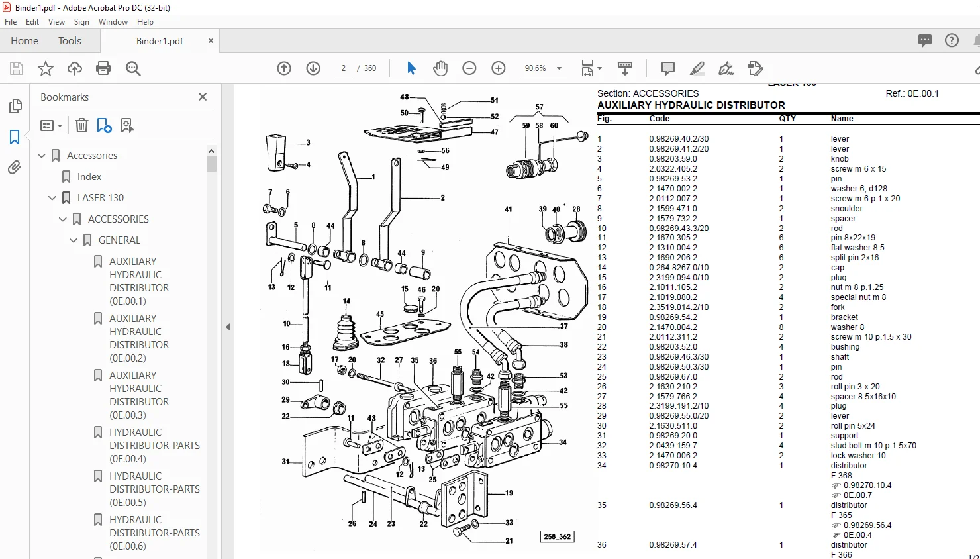
Task: Open the notifications chat icon
Action: point(925,41)
